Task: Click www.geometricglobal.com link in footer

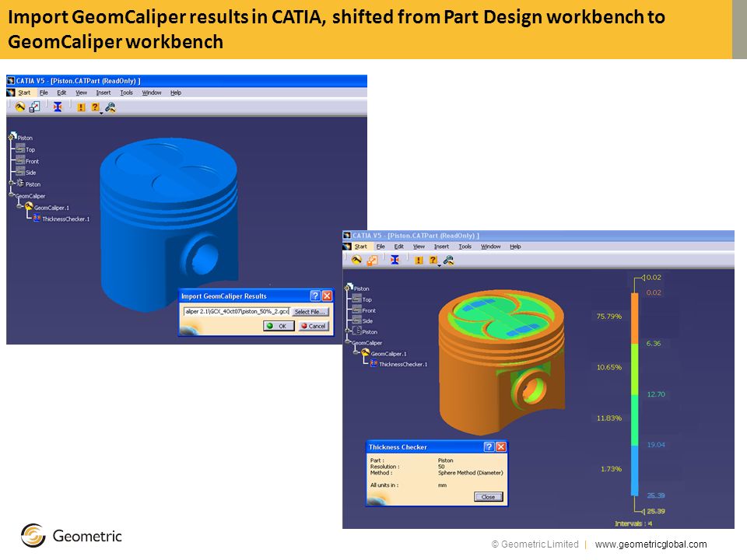Action: pyautogui.click(x=651, y=544)
